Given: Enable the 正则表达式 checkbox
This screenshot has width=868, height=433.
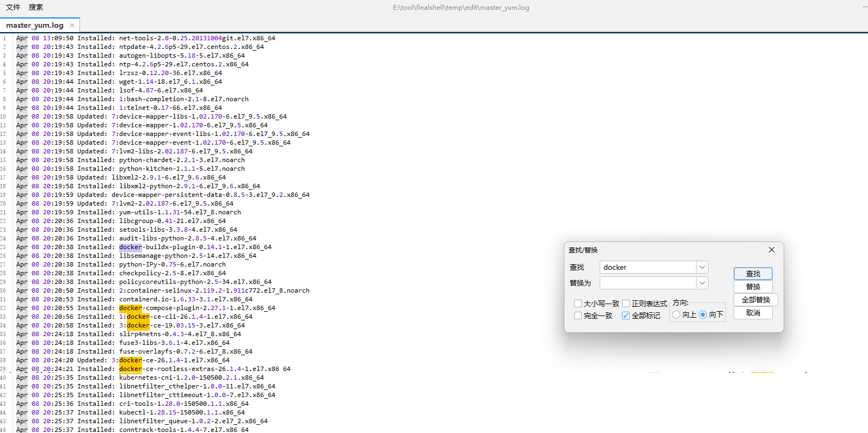Looking at the screenshot, I should pyautogui.click(x=626, y=304).
